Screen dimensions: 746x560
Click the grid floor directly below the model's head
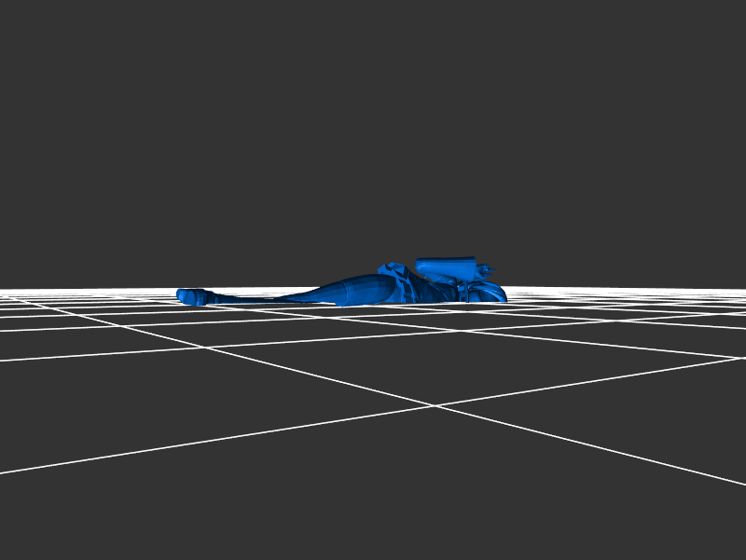494,312
